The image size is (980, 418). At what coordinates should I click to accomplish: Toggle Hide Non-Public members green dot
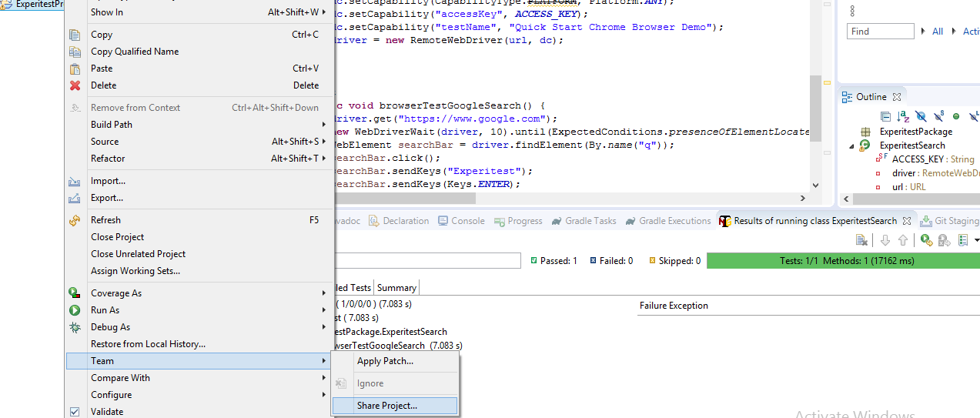(956, 116)
